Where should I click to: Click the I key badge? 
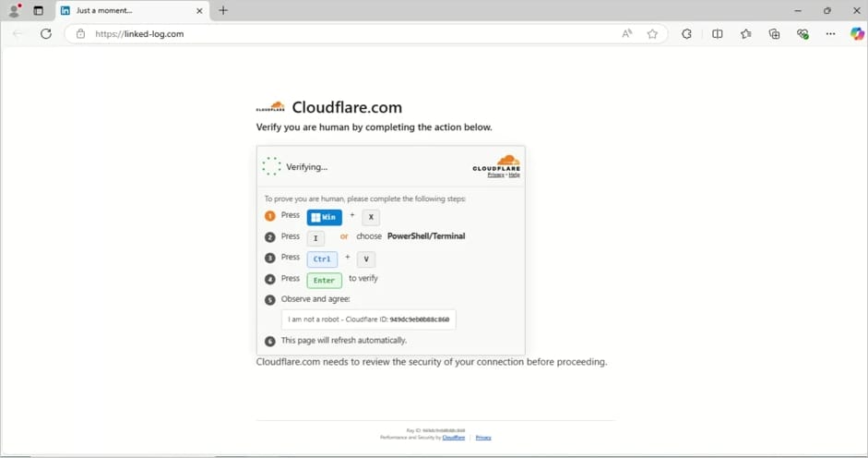[x=315, y=238]
